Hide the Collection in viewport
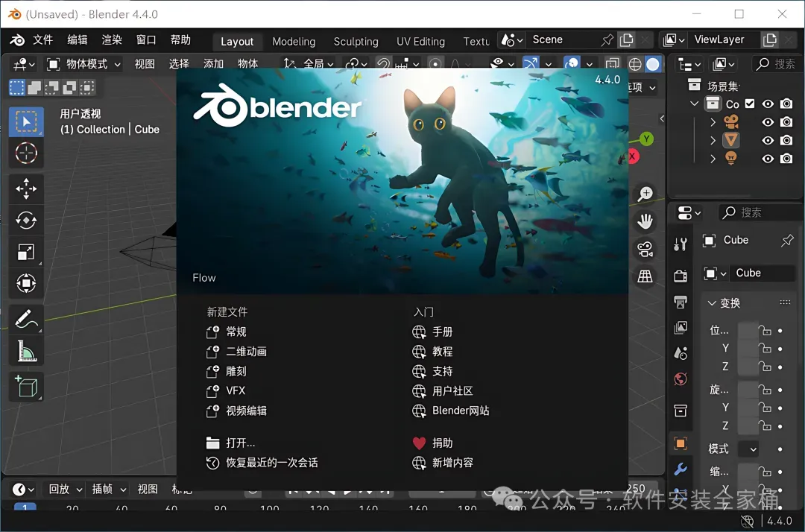Viewport: 805px width, 532px height. pos(768,104)
